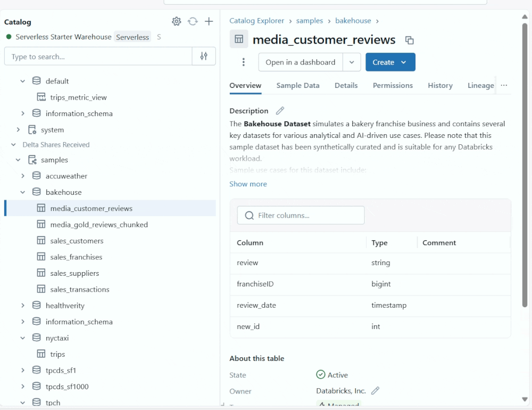Open the Create dropdown button
Image resolution: width=532 pixels, height=410 pixels.
(390, 62)
